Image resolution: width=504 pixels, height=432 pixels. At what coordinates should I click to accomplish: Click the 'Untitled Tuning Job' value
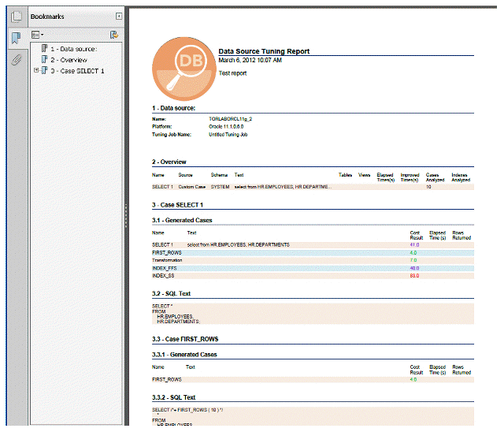[228, 135]
